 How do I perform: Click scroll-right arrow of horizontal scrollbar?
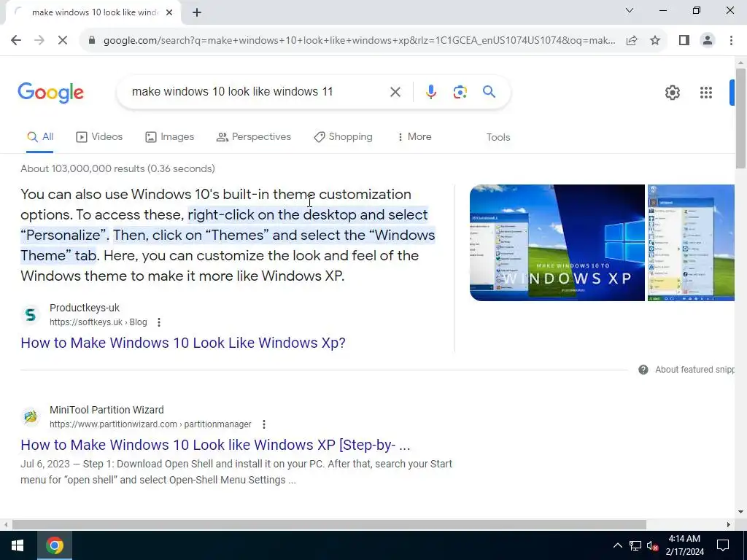coord(729,524)
